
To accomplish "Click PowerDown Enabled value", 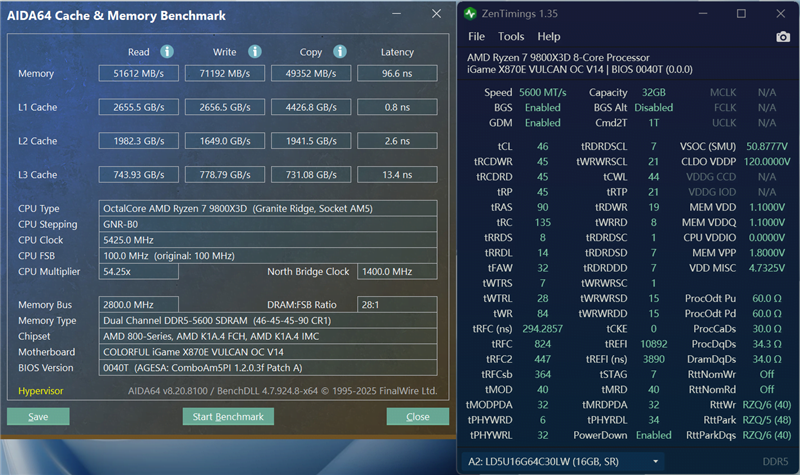I will click(x=654, y=435).
